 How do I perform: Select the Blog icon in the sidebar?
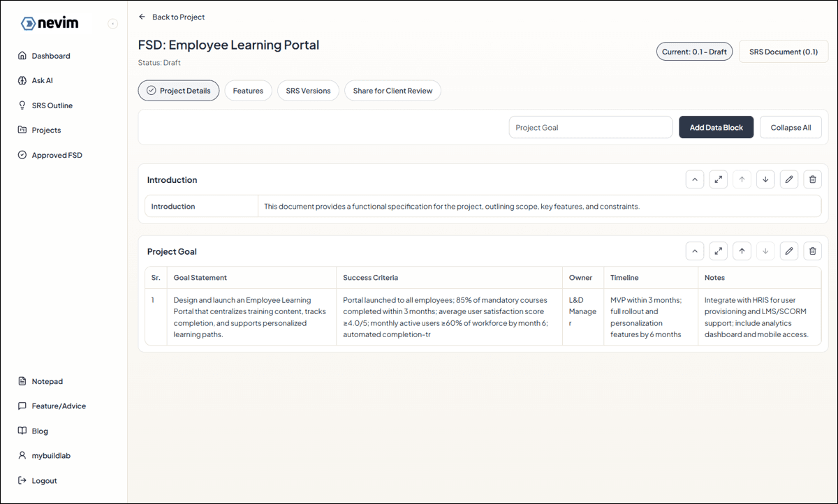click(x=22, y=431)
